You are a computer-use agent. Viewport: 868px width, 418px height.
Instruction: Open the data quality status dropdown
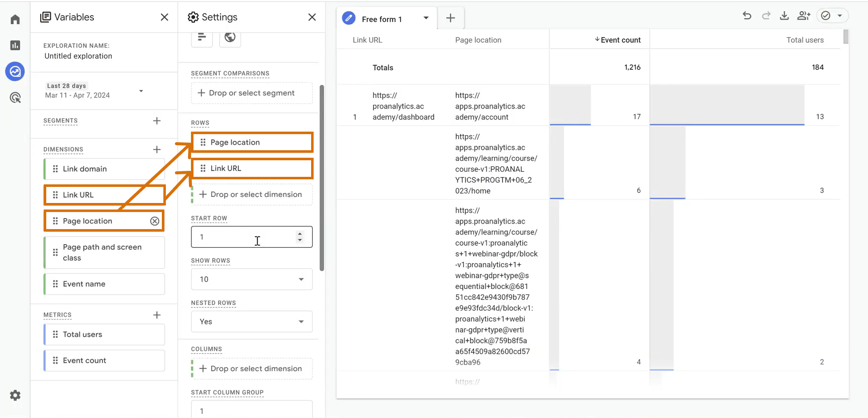[832, 16]
